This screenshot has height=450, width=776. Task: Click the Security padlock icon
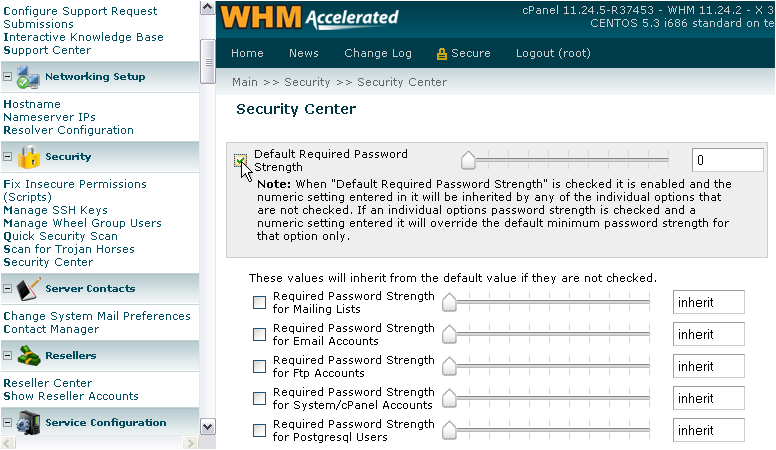29,157
